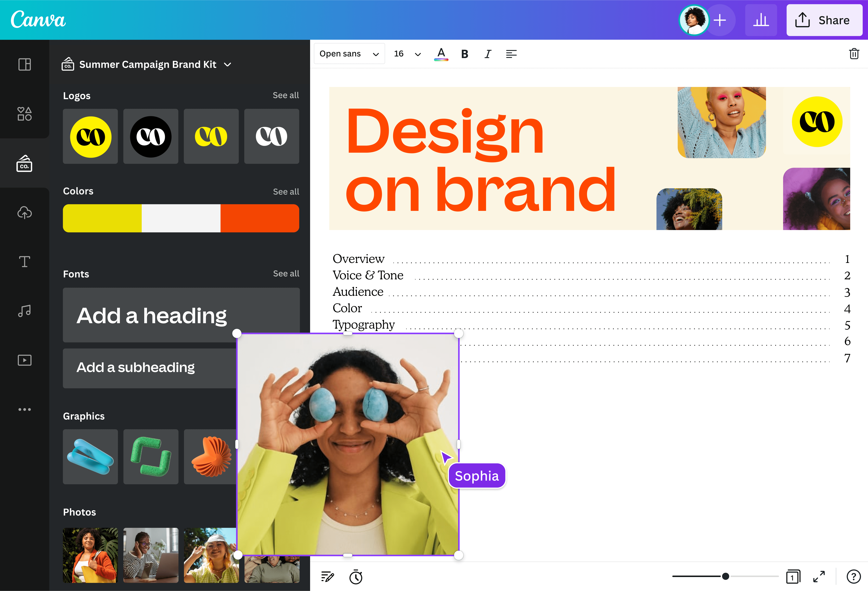The width and height of the screenshot is (868, 591).
Task: Open the Uploads panel
Action: [x=24, y=213]
